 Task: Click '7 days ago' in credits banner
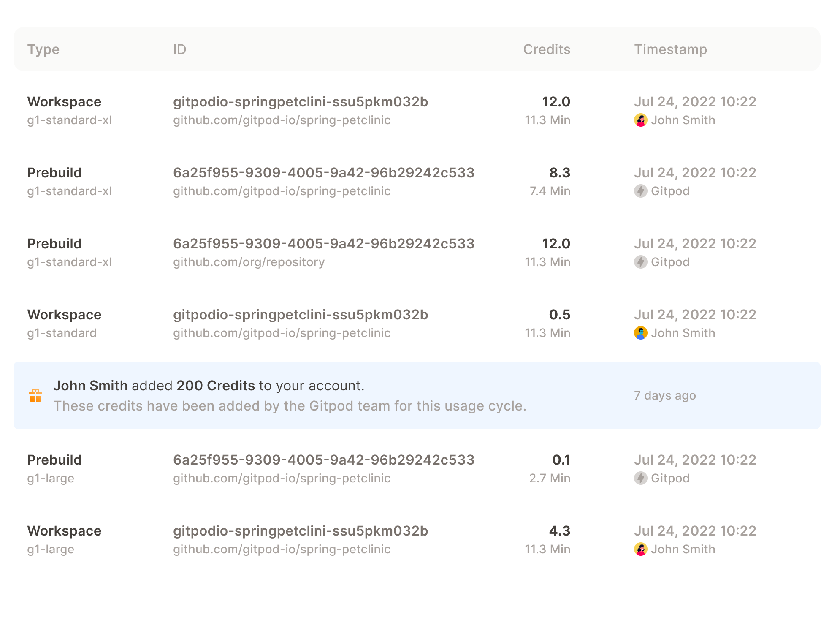pos(665,396)
